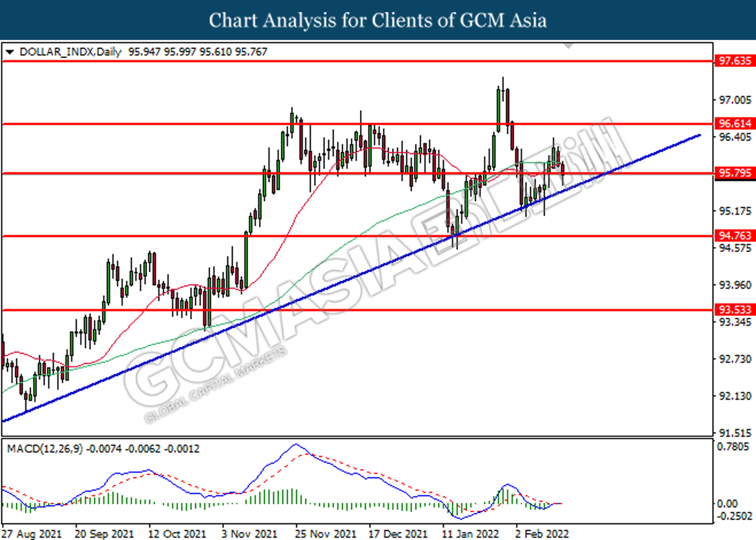Click the 95.947 95.997 95.610 95.767 price values
The image size is (756, 540).
(198, 52)
